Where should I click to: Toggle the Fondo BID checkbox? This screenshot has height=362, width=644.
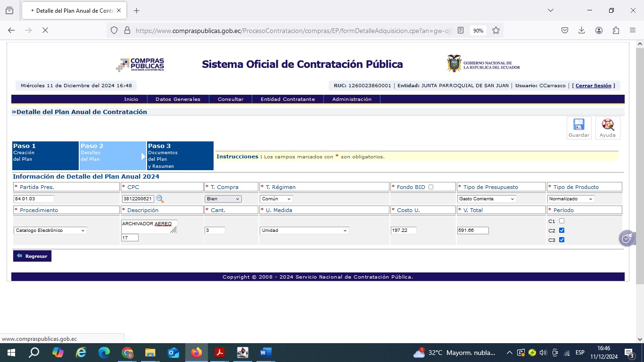click(x=430, y=187)
